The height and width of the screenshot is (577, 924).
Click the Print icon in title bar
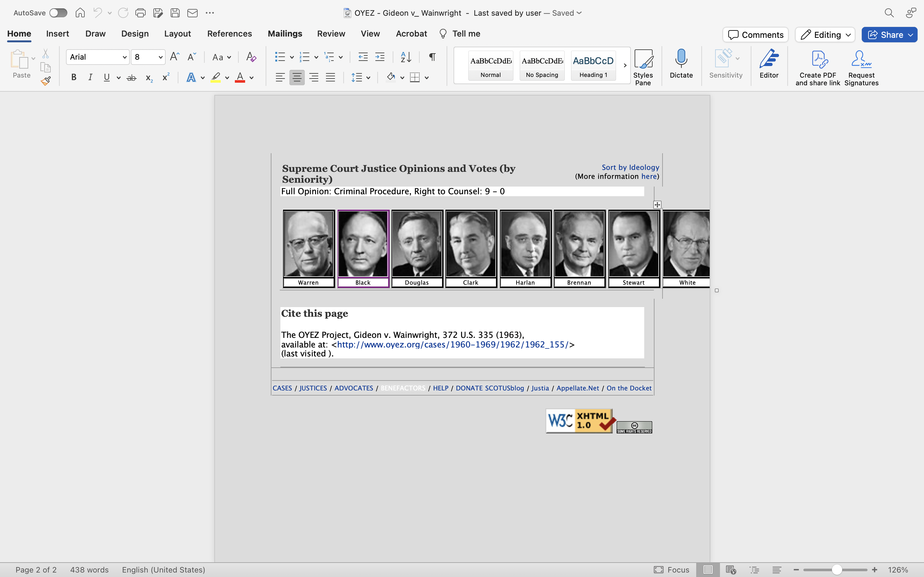pyautogui.click(x=140, y=13)
